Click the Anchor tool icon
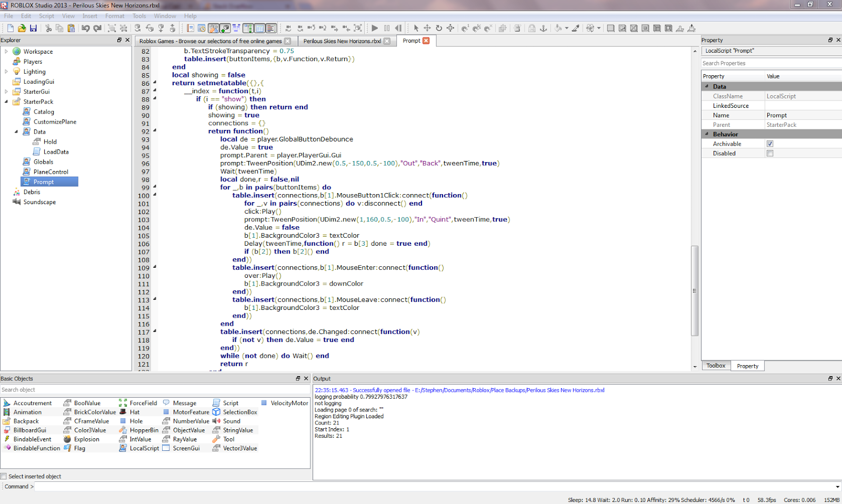Viewport: 842px width, 504px height. 544,28
